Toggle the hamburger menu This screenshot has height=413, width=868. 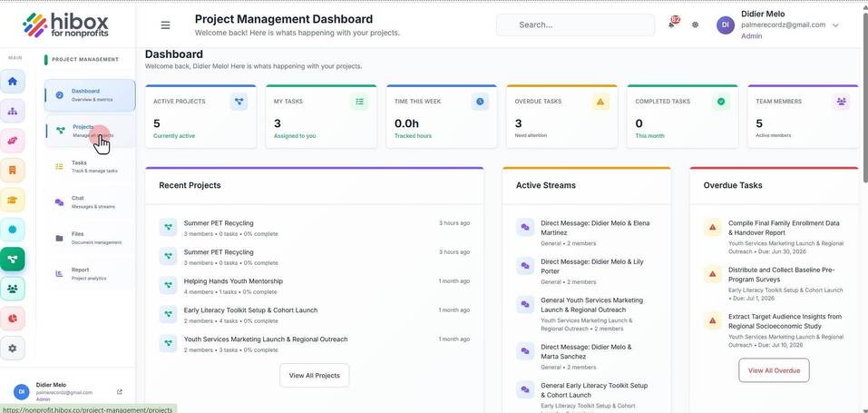165,25
